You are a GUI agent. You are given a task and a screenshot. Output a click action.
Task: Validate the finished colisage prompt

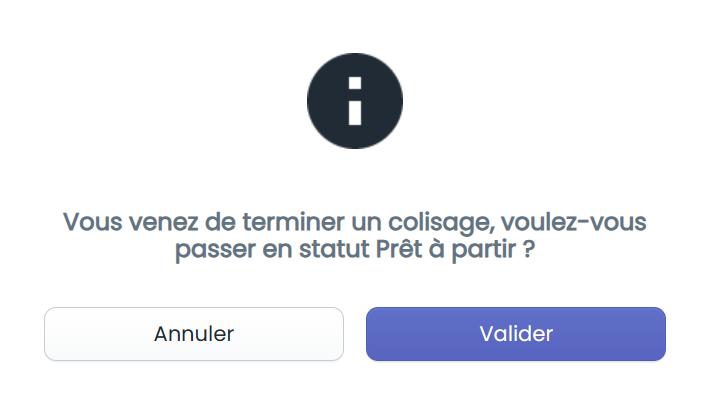(516, 334)
